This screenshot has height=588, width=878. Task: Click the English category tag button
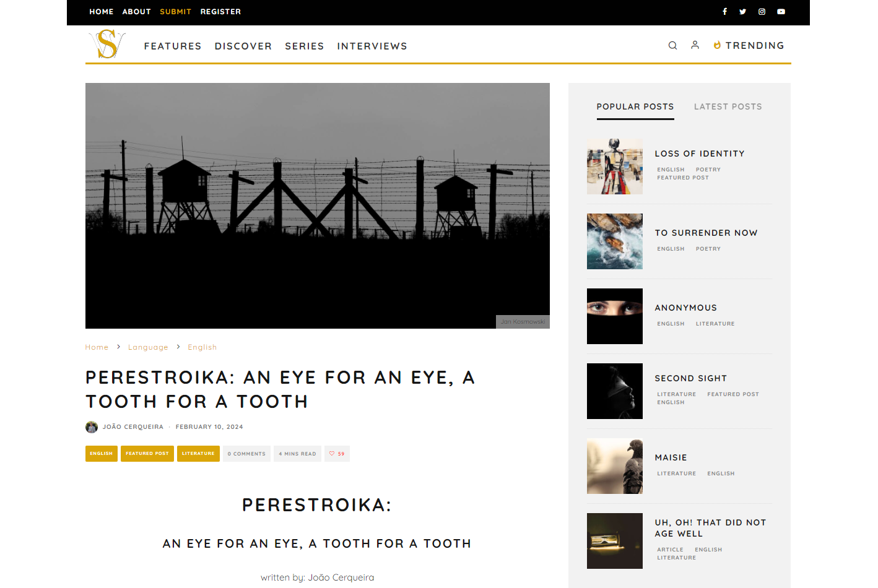point(102,454)
